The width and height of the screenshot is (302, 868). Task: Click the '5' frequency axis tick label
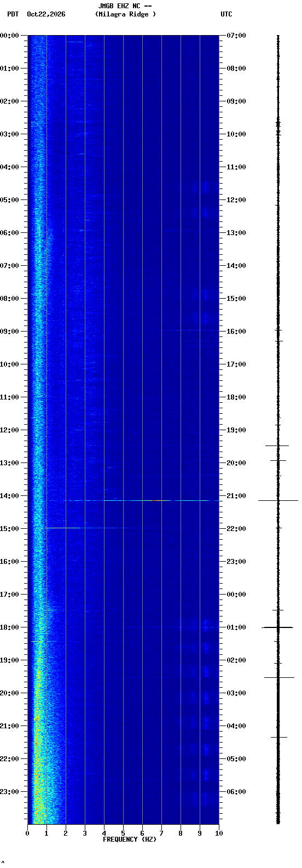click(x=123, y=833)
